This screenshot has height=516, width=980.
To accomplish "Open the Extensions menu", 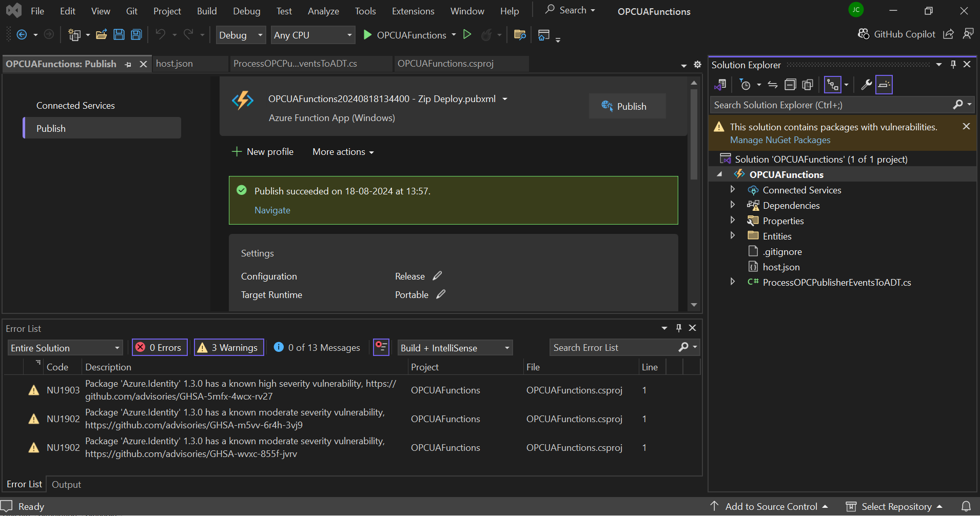I will pyautogui.click(x=413, y=11).
